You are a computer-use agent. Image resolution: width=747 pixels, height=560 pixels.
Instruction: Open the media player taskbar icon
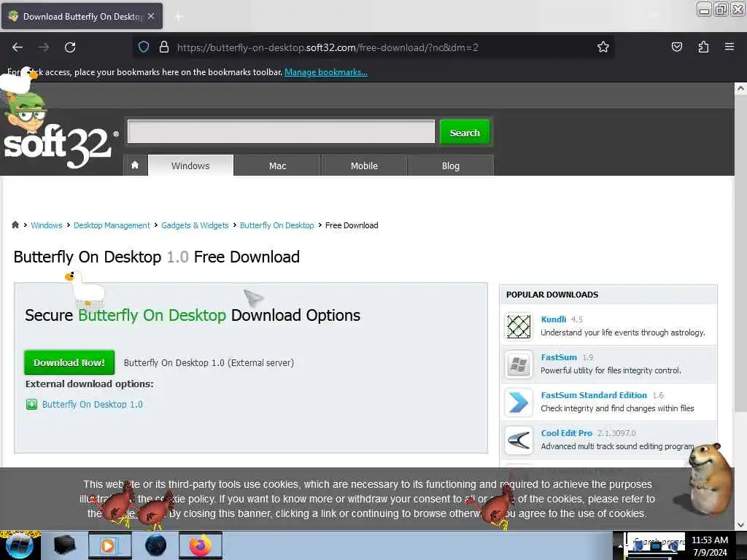[109, 545]
